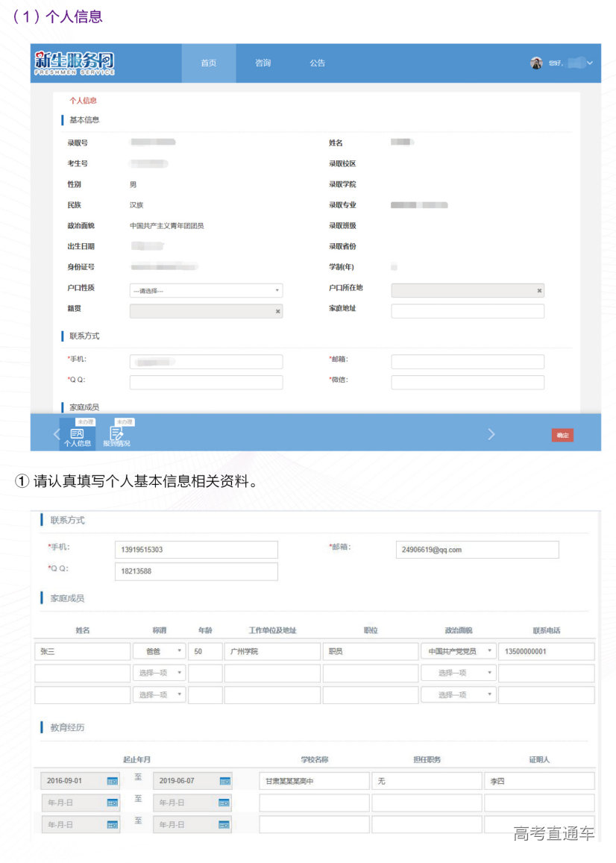This screenshot has width=616, height=863.
Task: Clear the 户口所在地 field using its x icon
Action: tap(538, 290)
